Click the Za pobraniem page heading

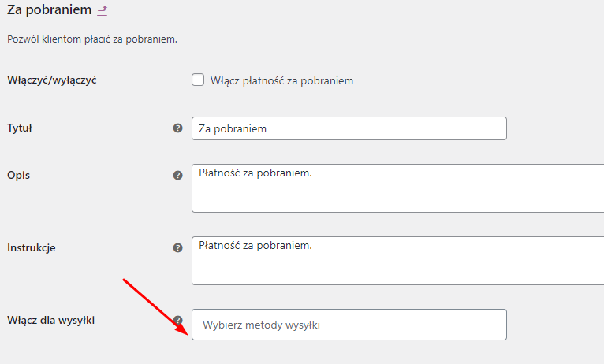50,10
